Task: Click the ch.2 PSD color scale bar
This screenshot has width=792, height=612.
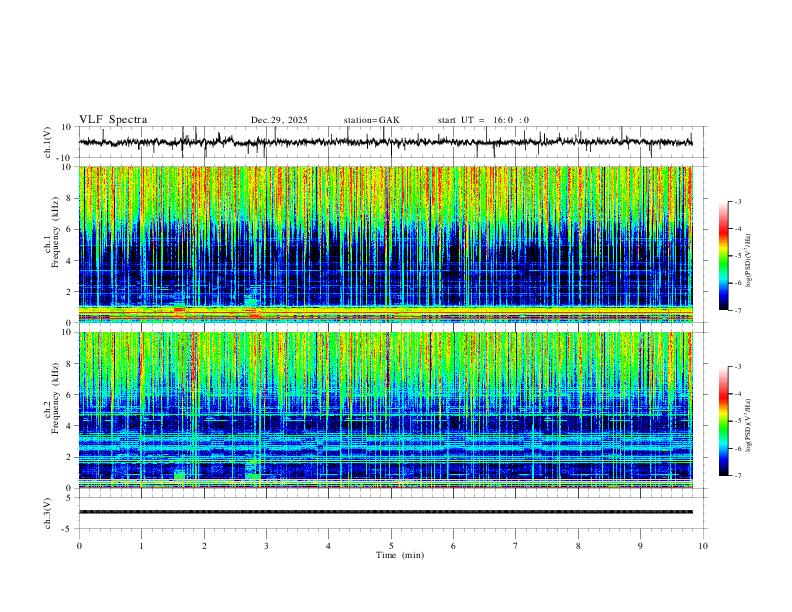Action: tap(723, 421)
